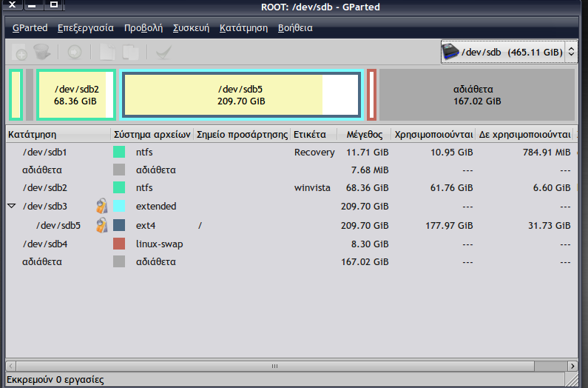The width and height of the screenshot is (588, 388).
Task: Open the Συσκευή menu
Action: [x=191, y=28]
